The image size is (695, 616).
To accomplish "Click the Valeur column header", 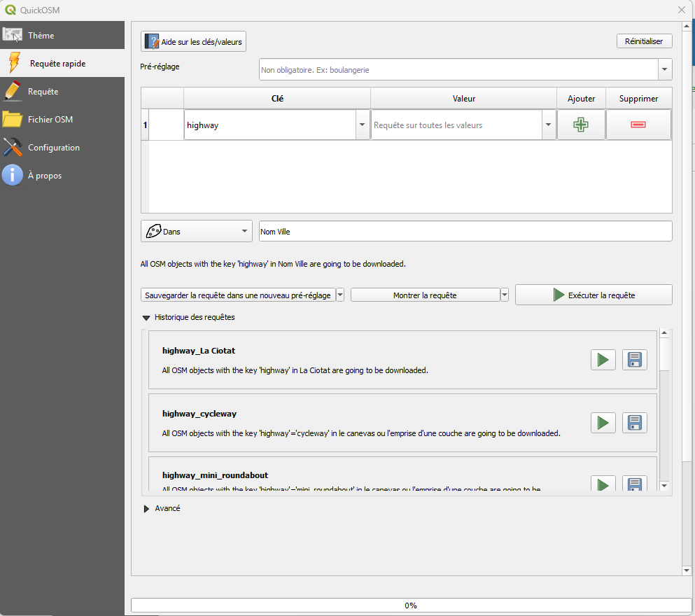I will pos(463,99).
